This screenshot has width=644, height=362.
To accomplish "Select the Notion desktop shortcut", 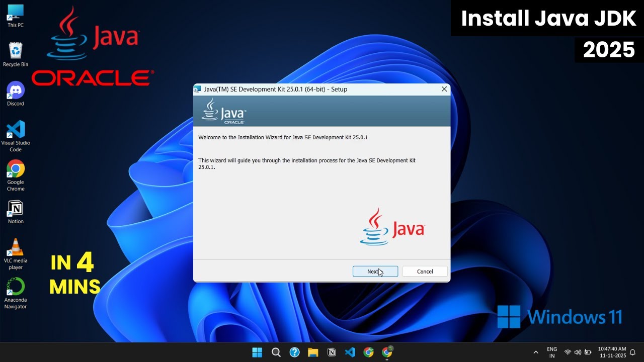I will tap(16, 212).
